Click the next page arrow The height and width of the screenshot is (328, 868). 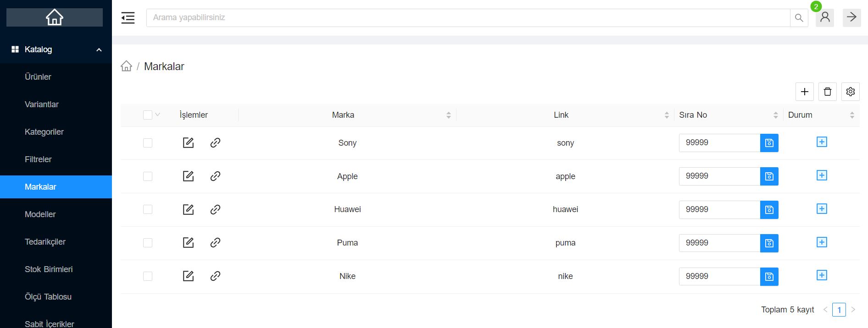[x=853, y=310]
